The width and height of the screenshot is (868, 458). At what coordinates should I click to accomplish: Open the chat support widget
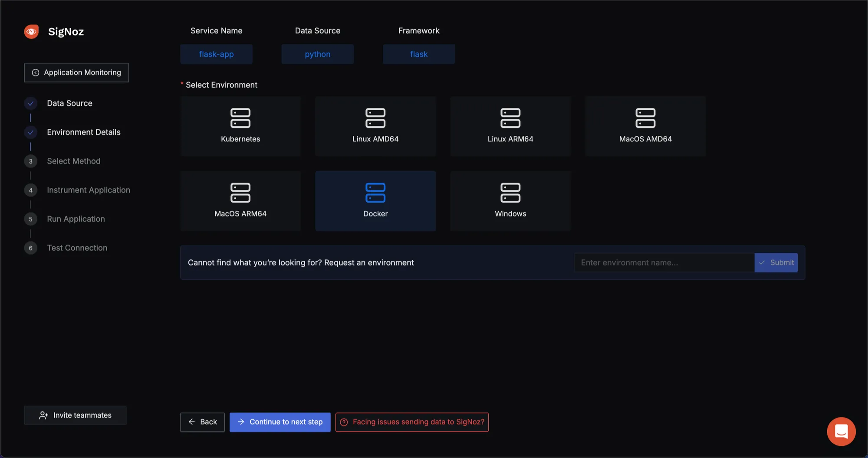tap(841, 431)
